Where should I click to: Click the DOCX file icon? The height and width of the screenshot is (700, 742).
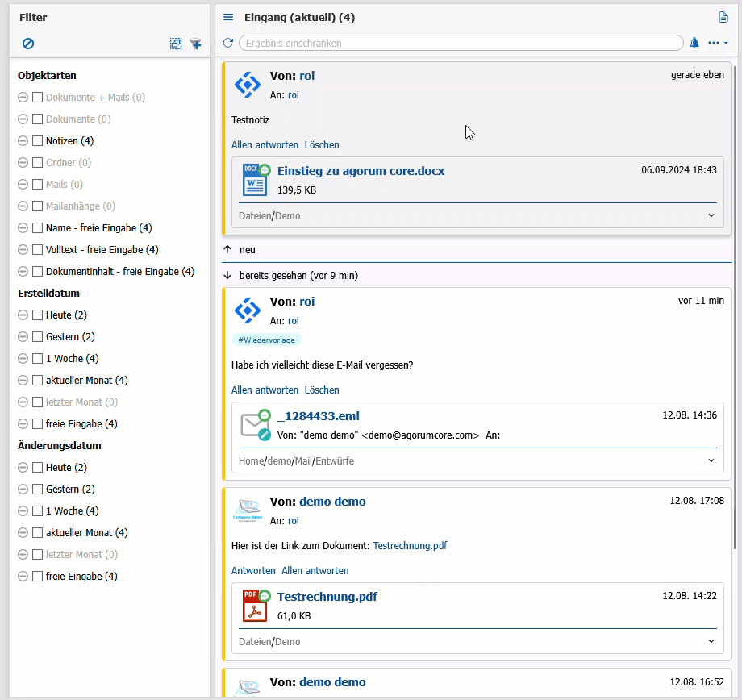[x=256, y=180]
